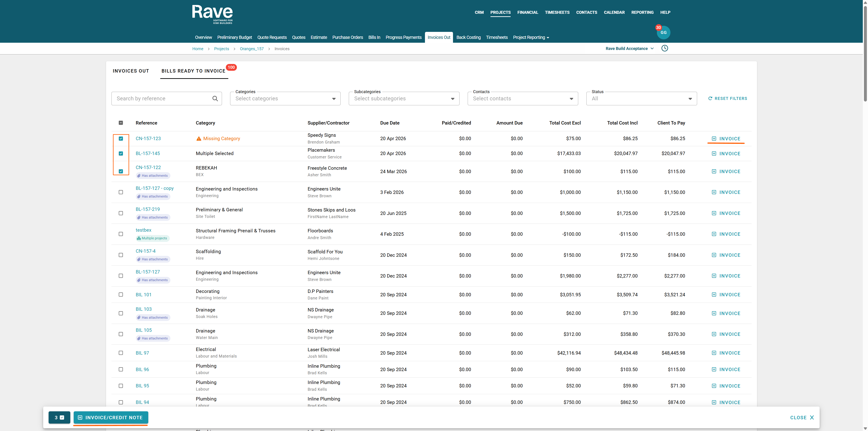Viewport: 868px width, 431px height.
Task: Open the Purchase Orders menu item
Action: pos(347,38)
